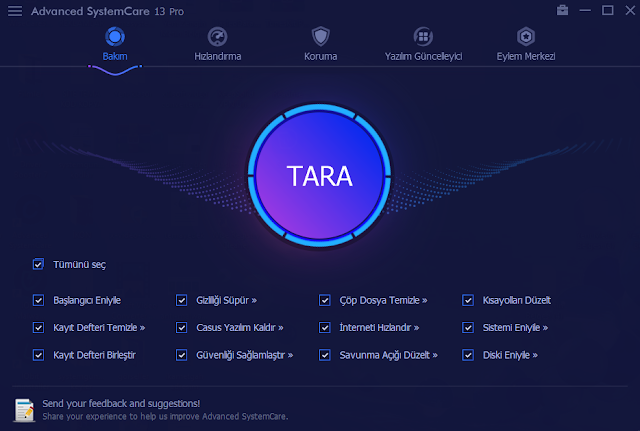Open the hamburger main menu
Image resolution: width=640 pixels, height=431 pixels.
[15, 11]
